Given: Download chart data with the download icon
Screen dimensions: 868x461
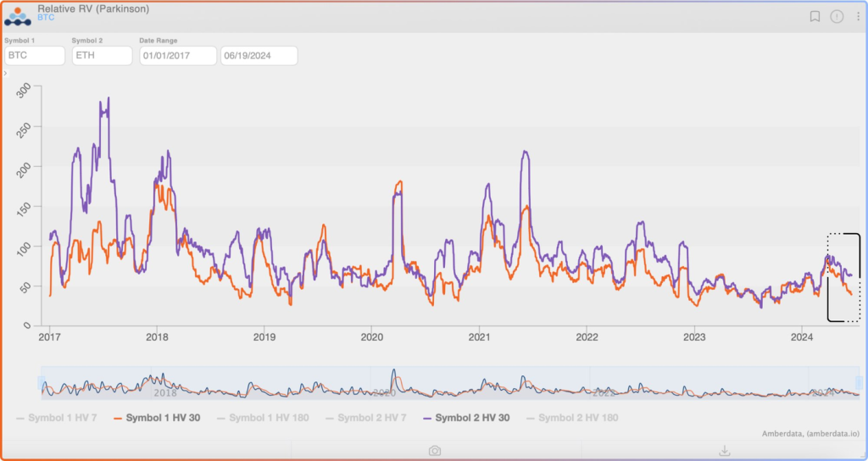Looking at the screenshot, I should tap(724, 451).
